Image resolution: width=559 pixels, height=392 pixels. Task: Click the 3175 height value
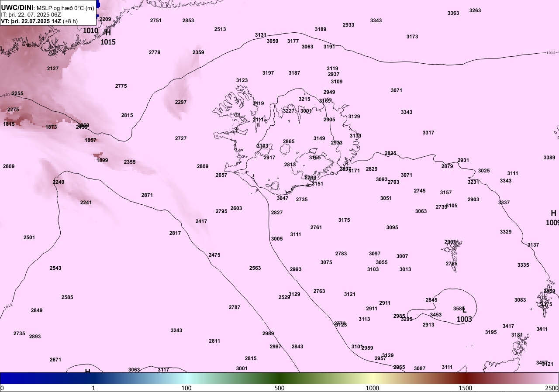[x=344, y=220]
